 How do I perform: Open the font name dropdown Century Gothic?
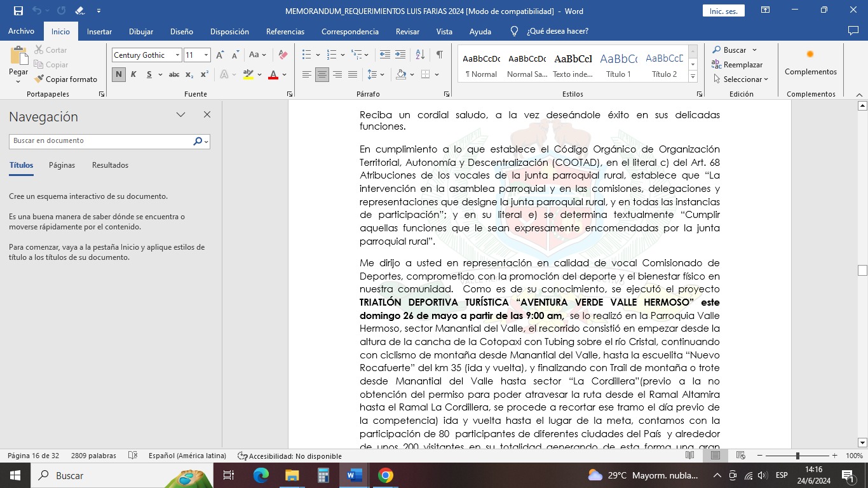pos(177,55)
